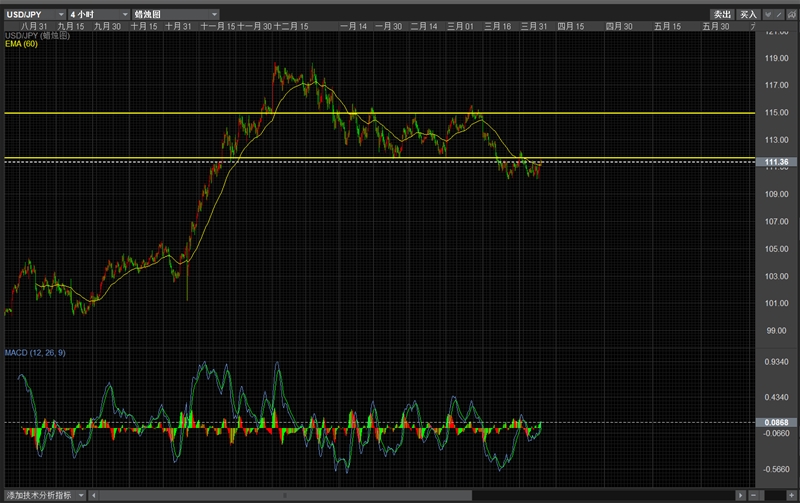Click the scroll right arrow
The image size is (800, 503).
click(740, 495)
